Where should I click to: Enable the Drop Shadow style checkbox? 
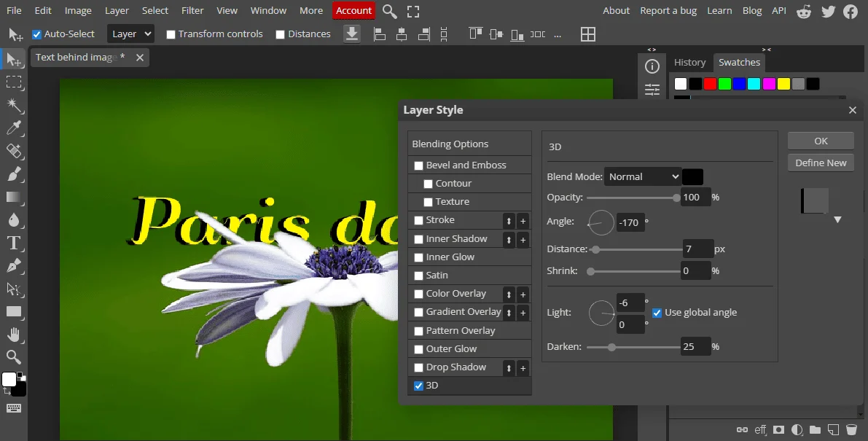[418, 367]
